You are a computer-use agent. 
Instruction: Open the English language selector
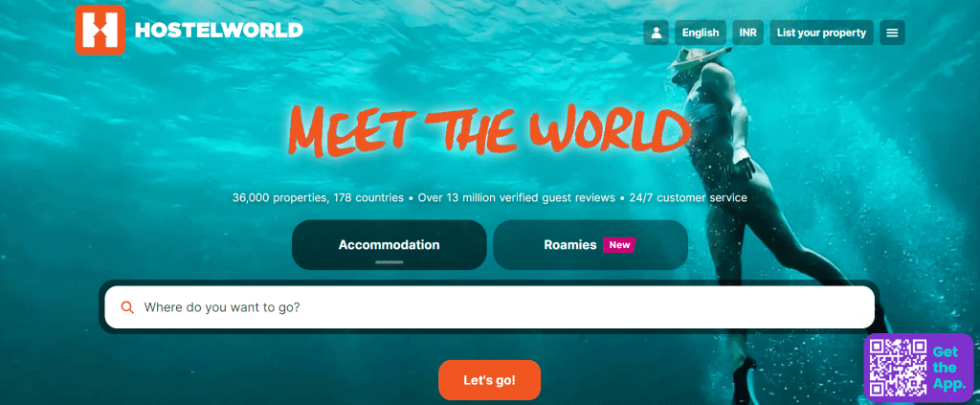pyautogui.click(x=701, y=34)
